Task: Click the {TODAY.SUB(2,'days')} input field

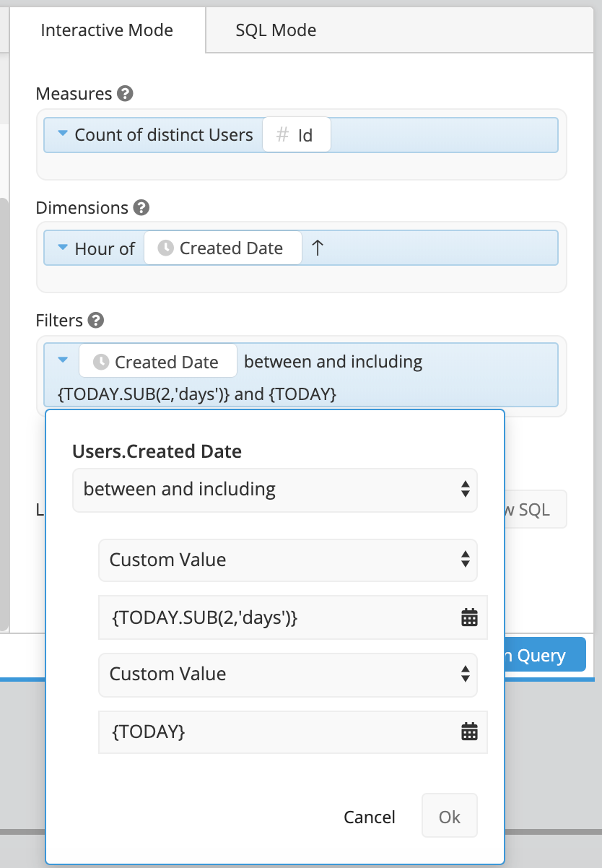Action: click(x=293, y=617)
